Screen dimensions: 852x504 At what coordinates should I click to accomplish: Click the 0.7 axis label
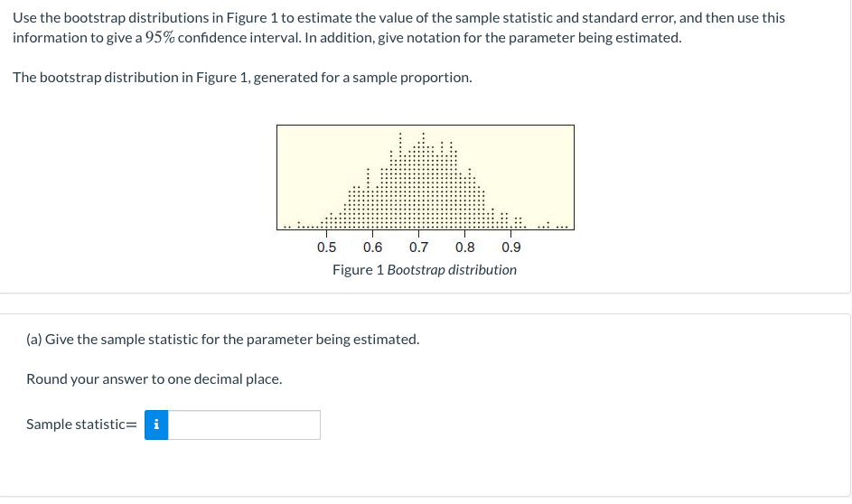418,247
